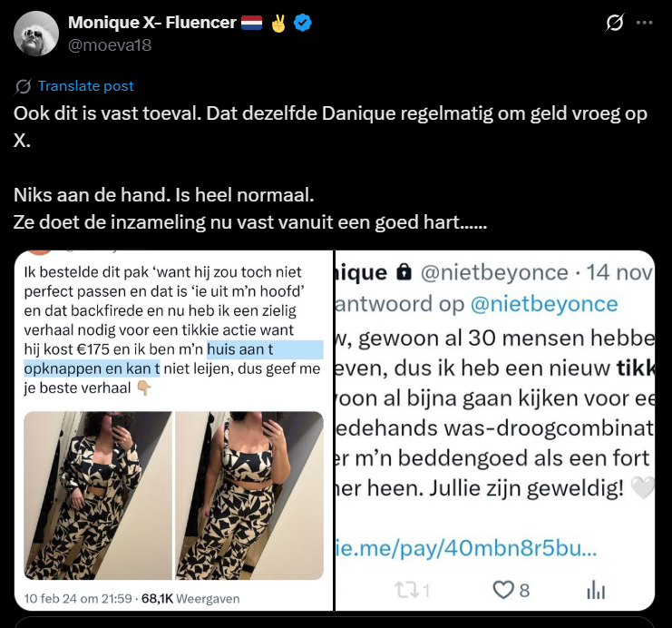The image size is (672, 628).
Task: Open Monique X-Fluencer's profile avatar
Action: [x=36, y=34]
